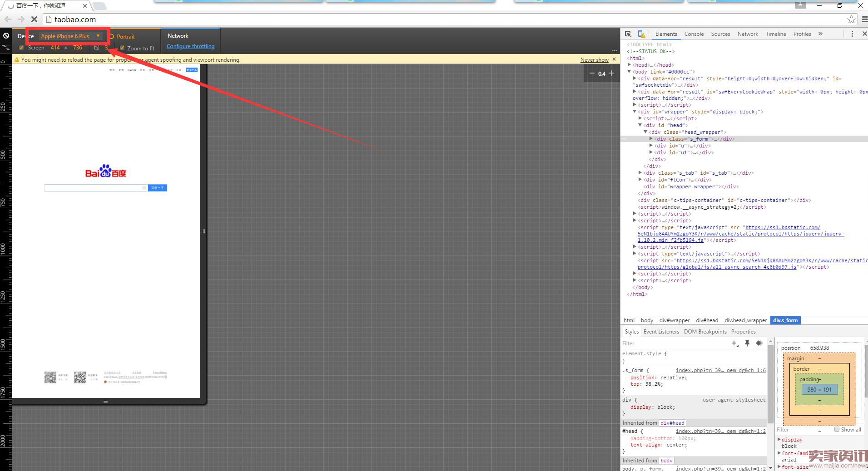Click the device pixel ratio icon
Image resolution: width=868 pixels, height=471 pixels.
pyautogui.click(x=97, y=48)
